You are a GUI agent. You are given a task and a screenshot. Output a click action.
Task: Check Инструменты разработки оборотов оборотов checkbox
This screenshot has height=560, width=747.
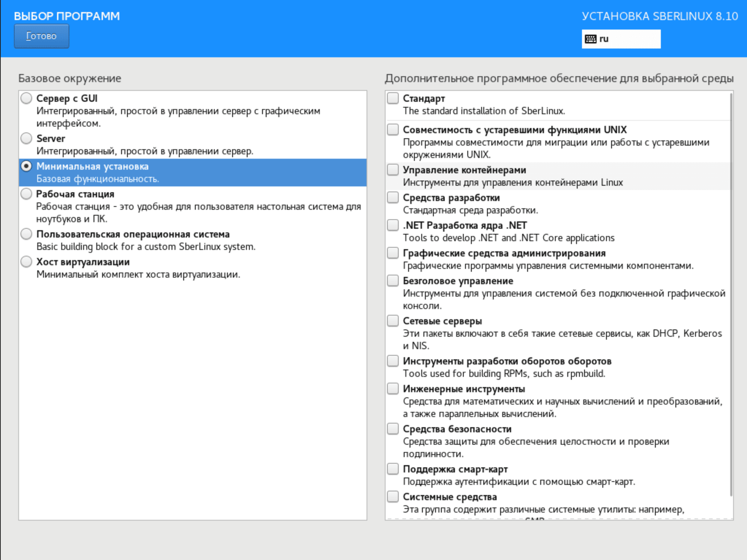[x=393, y=361]
